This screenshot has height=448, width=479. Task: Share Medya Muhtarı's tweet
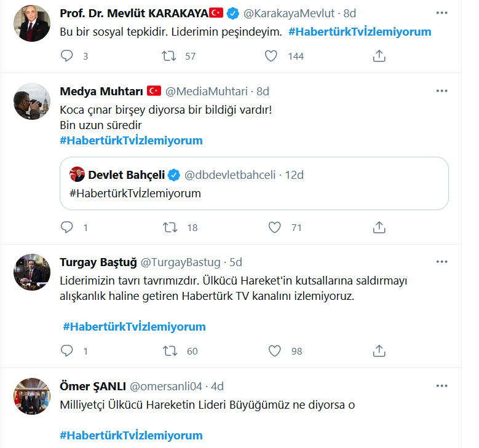379,227
